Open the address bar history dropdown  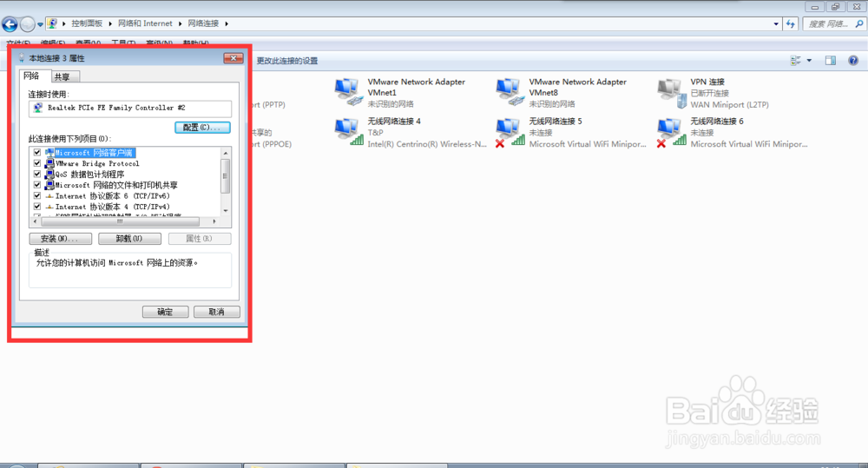775,23
